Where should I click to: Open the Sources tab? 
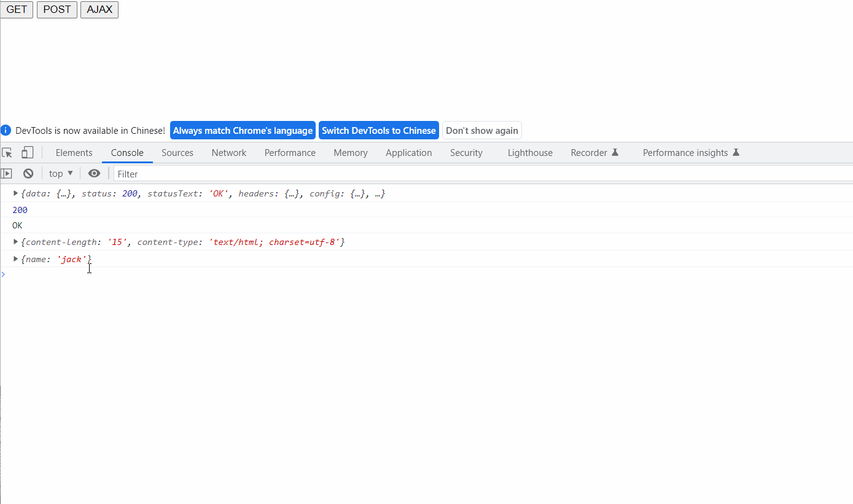tap(177, 153)
